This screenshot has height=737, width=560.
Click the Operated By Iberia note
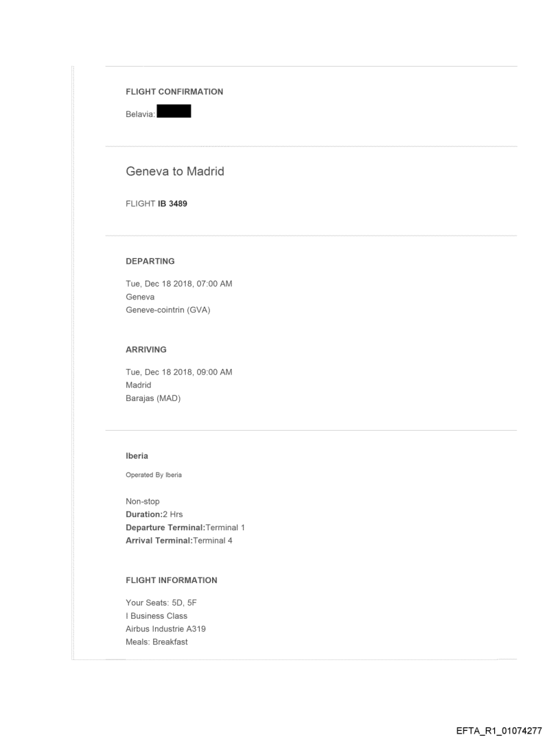coord(154,475)
